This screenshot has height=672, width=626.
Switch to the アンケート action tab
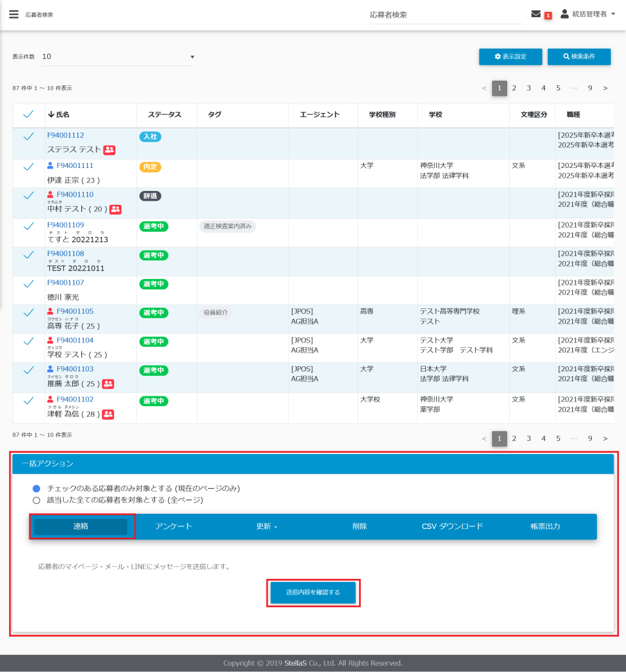174,526
